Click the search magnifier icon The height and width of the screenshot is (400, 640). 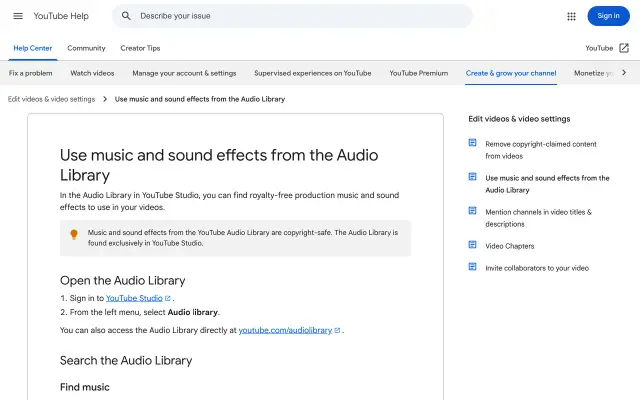click(x=126, y=16)
